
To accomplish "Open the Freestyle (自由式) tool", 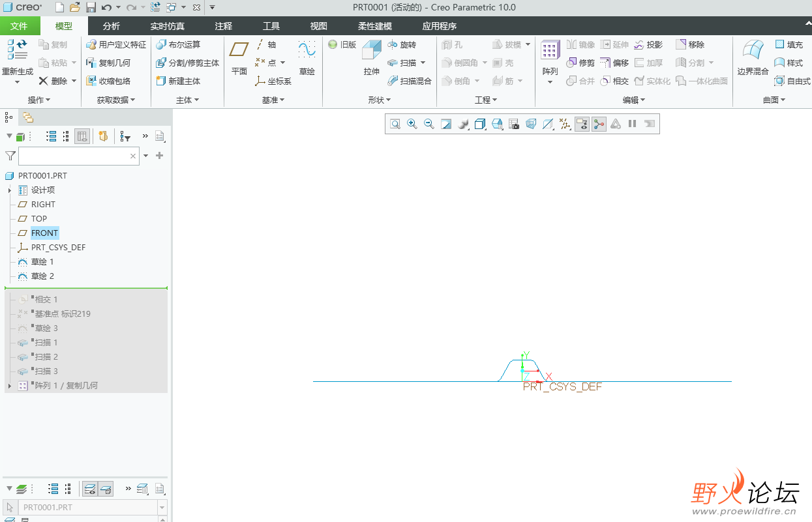I will pyautogui.click(x=792, y=81).
